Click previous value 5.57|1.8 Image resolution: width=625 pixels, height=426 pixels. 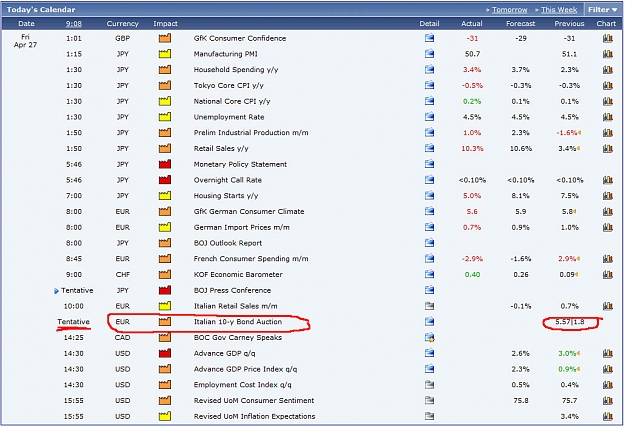tap(570, 322)
